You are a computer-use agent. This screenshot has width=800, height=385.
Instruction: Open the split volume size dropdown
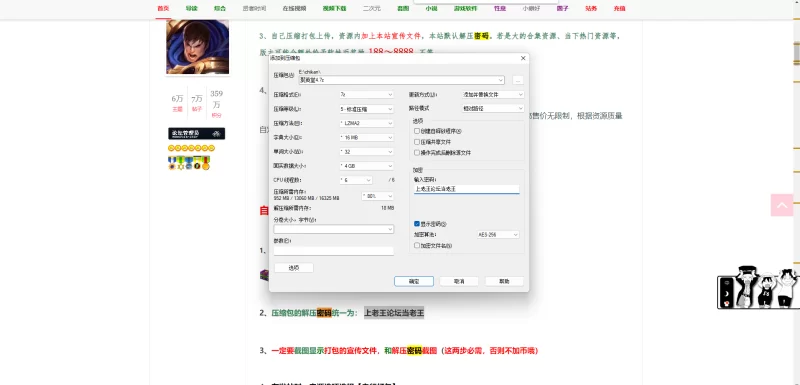334,229
